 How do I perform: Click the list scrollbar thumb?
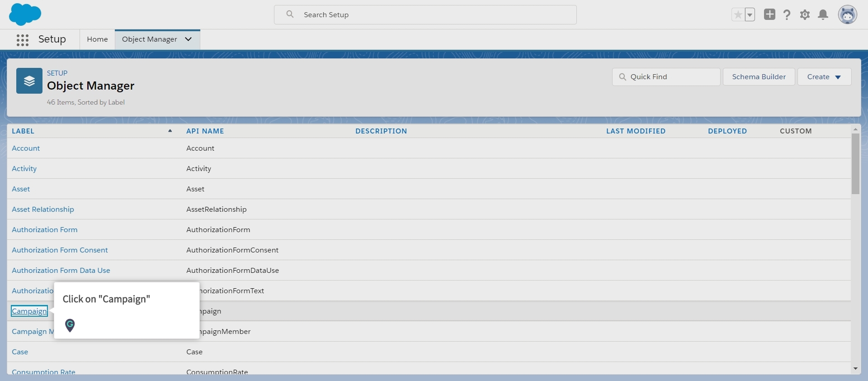point(855,164)
